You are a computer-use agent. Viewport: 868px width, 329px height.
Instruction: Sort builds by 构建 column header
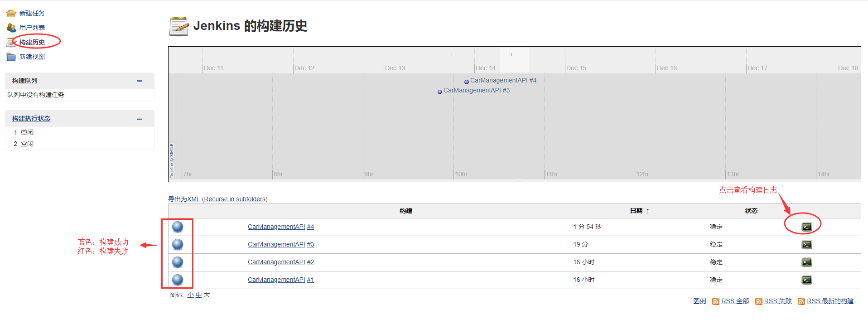406,211
